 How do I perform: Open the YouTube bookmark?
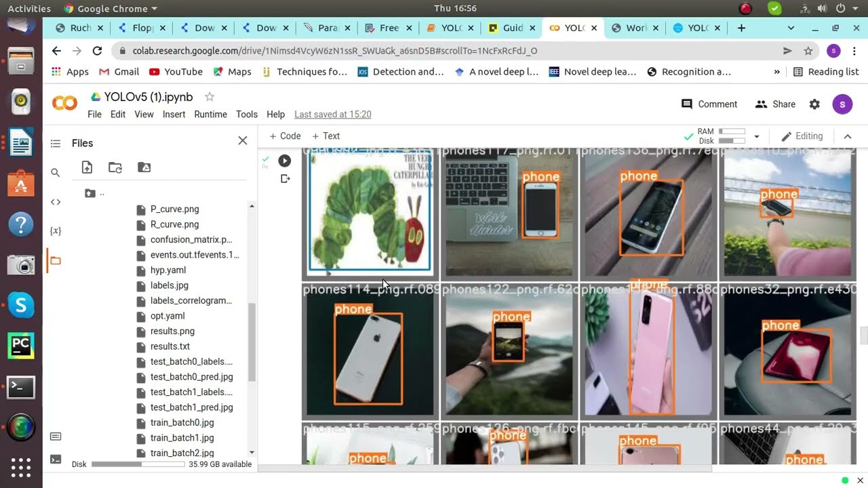(x=176, y=72)
